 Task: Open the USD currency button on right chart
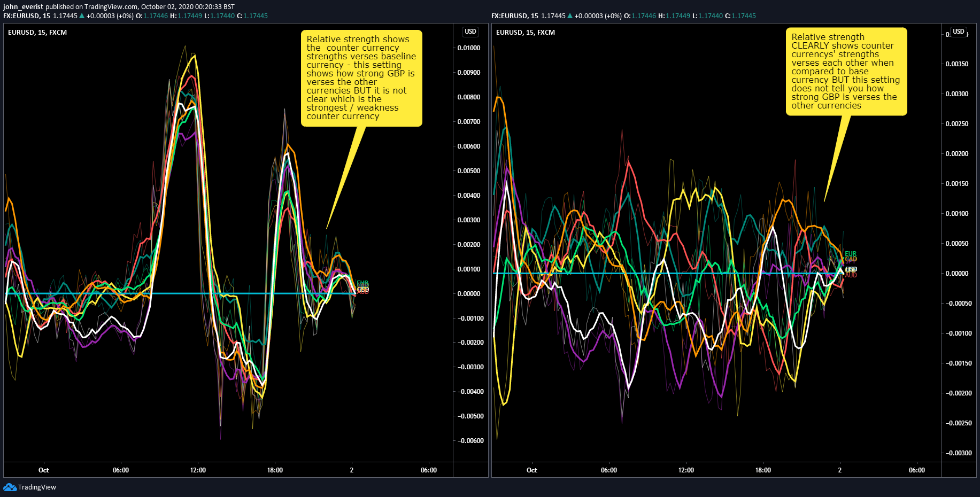959,32
